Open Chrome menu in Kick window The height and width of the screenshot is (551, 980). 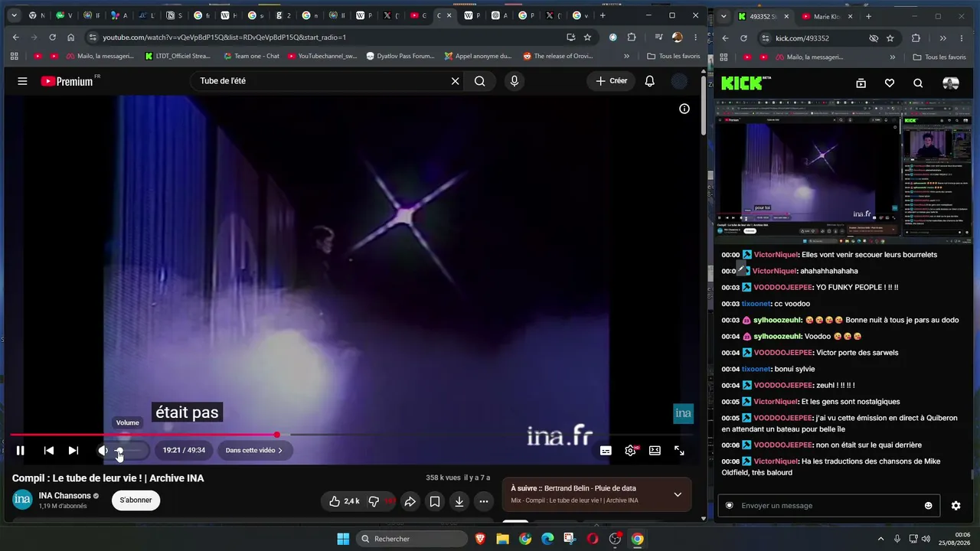coord(962,38)
